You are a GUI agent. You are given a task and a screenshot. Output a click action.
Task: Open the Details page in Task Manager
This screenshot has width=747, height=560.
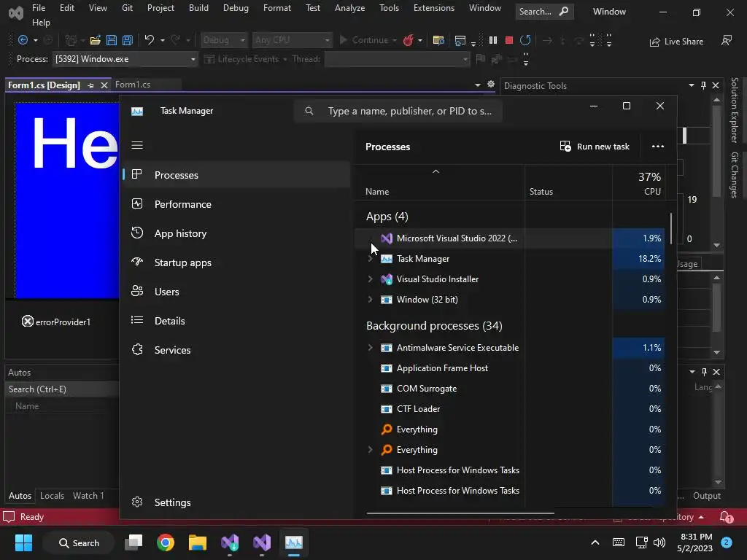click(x=237, y=321)
